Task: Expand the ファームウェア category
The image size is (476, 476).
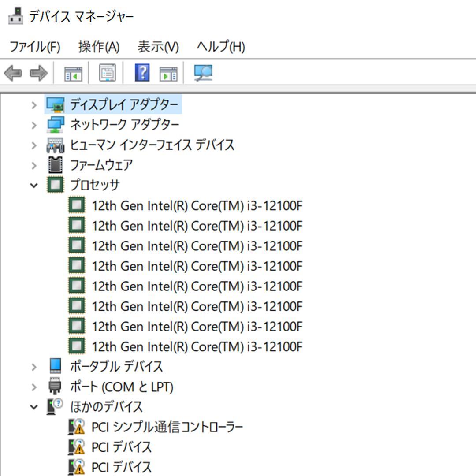Action: [x=33, y=165]
